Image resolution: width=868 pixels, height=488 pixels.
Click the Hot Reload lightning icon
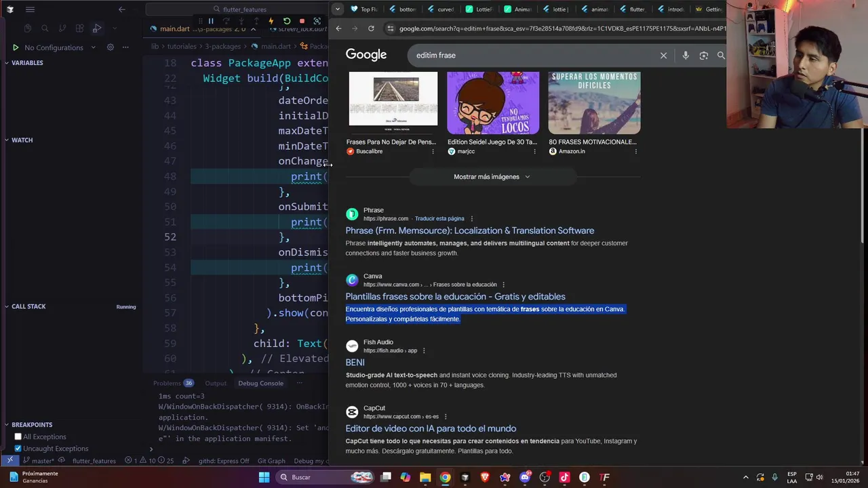(x=271, y=21)
